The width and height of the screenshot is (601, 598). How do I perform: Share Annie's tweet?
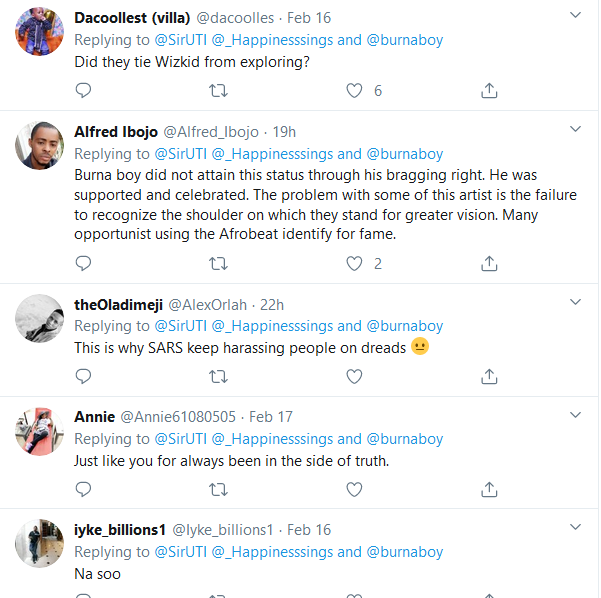pos(489,490)
